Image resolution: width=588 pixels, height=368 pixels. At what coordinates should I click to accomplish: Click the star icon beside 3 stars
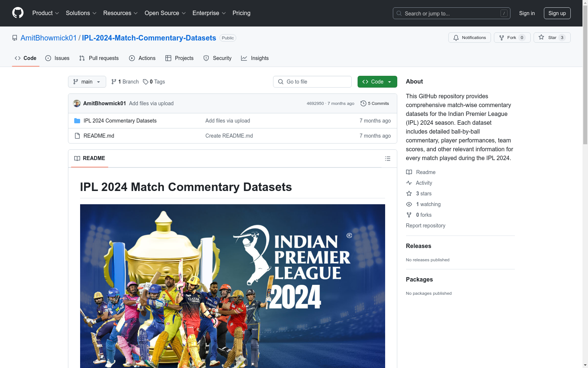(409, 194)
